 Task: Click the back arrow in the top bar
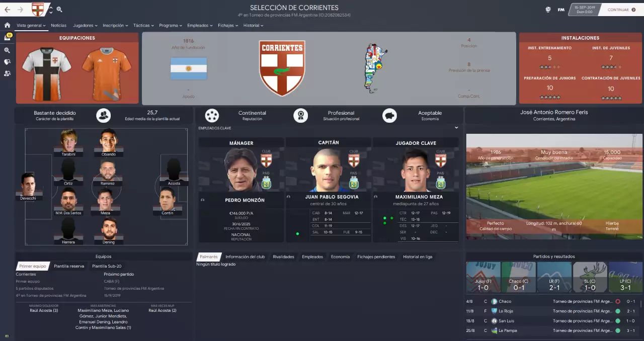[7, 10]
